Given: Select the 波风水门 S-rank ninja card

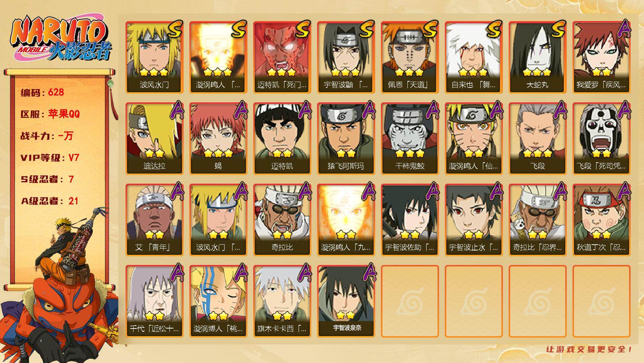Looking at the screenshot, I should [x=154, y=57].
